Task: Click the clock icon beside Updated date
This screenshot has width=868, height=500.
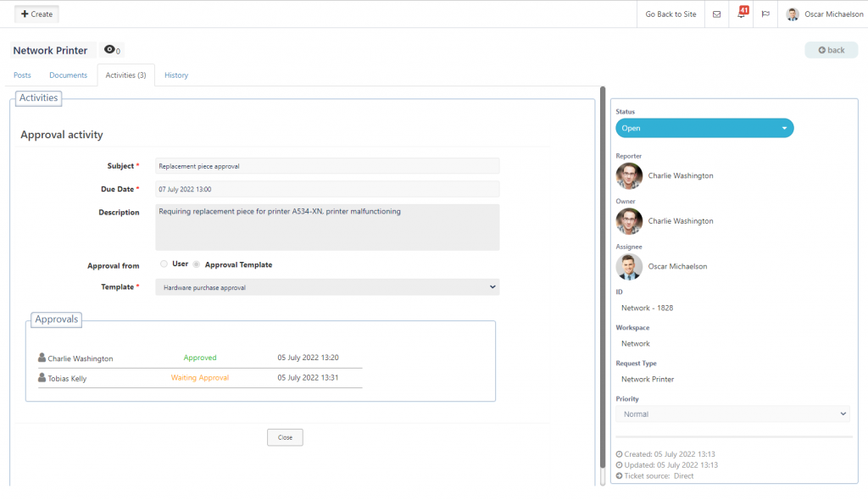Action: (620, 465)
